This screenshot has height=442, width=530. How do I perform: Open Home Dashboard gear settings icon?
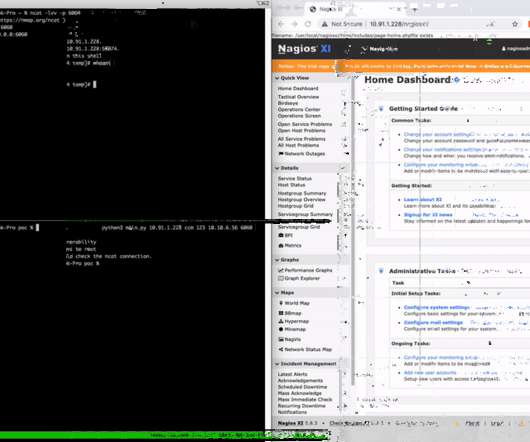point(457,80)
